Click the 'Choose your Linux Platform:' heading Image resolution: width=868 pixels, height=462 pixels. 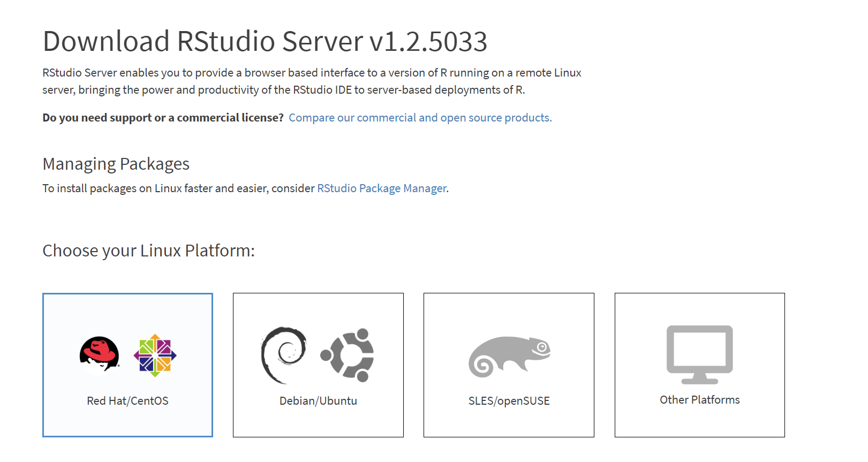click(149, 251)
